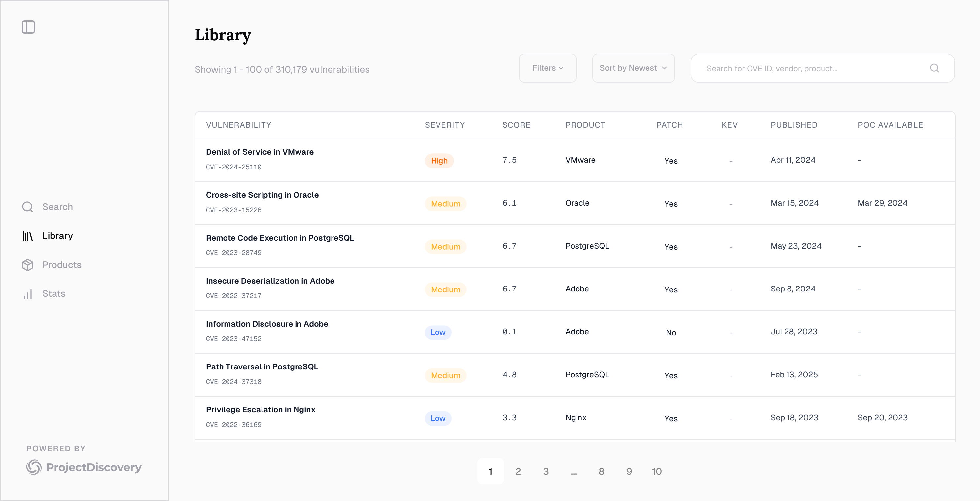This screenshot has height=501, width=980.
Task: Click the Stats bar chart icon
Action: tap(27, 294)
